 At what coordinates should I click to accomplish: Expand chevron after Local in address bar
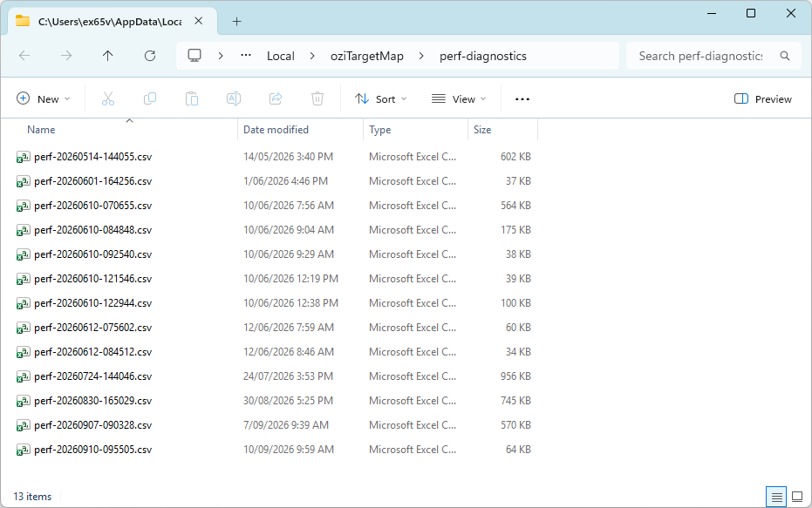click(x=311, y=56)
